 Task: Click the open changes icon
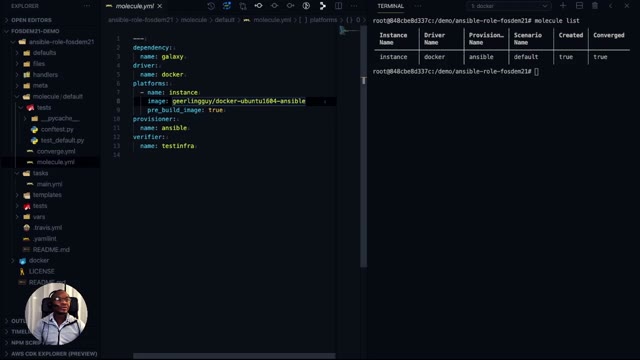[243, 6]
